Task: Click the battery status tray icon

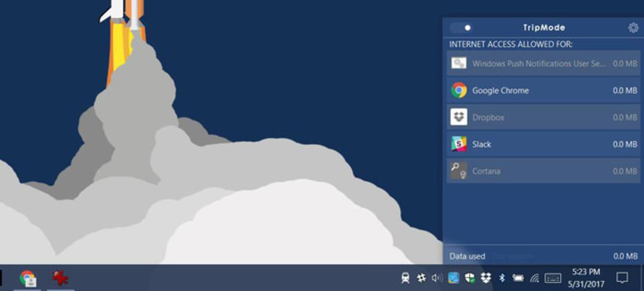Action: [x=518, y=278]
